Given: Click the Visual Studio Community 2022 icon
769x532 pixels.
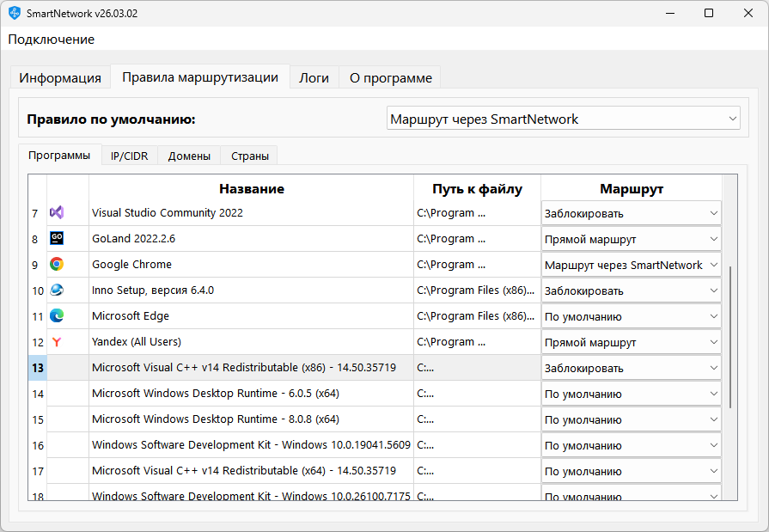Looking at the screenshot, I should pos(58,212).
